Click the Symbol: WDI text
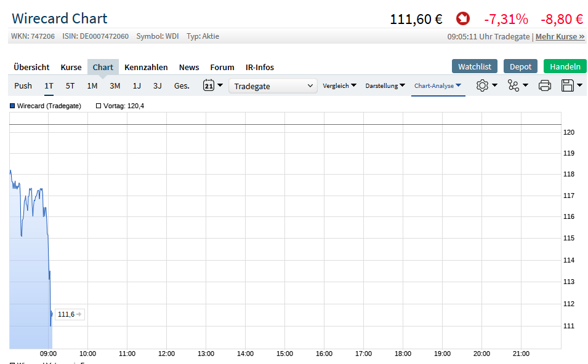The height and width of the screenshot is (364, 588). (x=158, y=36)
